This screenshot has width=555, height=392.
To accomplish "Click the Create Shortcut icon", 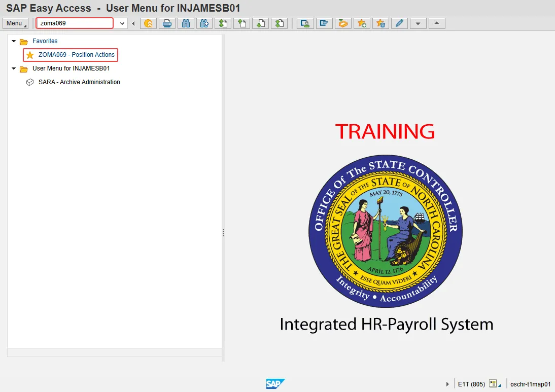I will [x=324, y=23].
